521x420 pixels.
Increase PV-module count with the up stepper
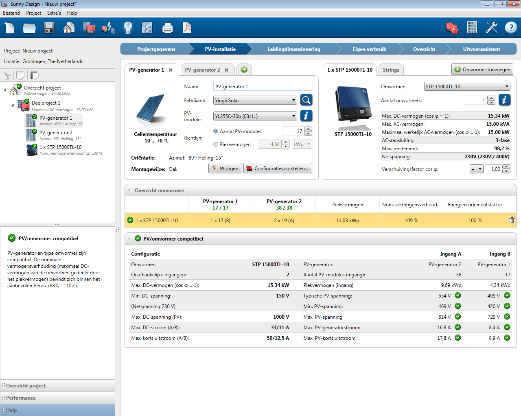click(x=308, y=129)
